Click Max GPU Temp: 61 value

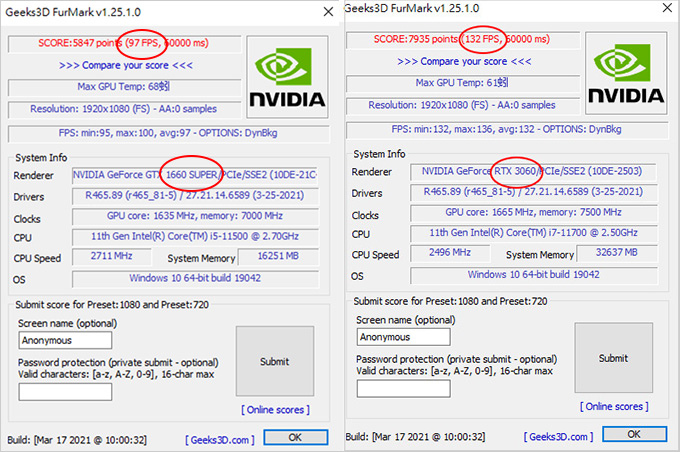tap(463, 83)
